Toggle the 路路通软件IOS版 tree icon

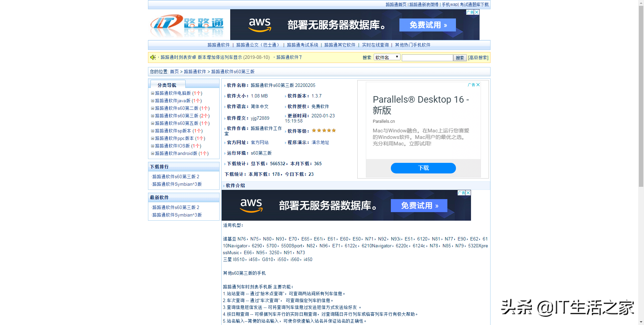click(x=152, y=146)
